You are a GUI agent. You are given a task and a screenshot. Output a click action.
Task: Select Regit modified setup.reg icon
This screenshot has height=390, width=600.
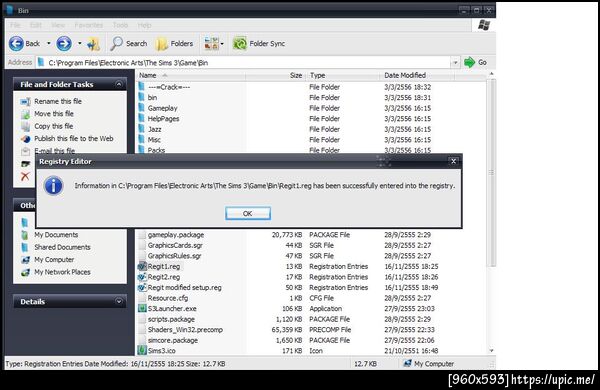[142, 287]
